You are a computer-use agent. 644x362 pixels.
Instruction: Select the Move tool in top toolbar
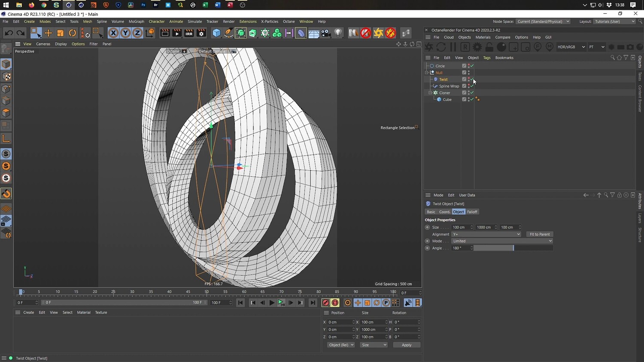[x=48, y=33]
